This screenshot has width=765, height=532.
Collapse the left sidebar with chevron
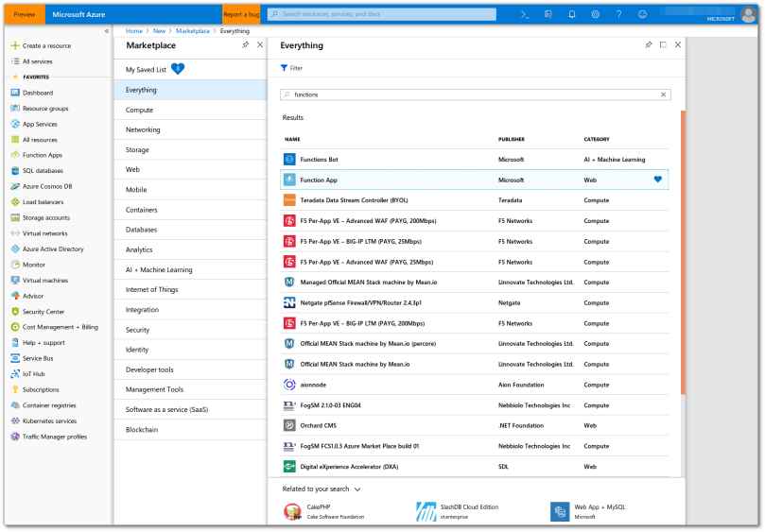(x=106, y=31)
